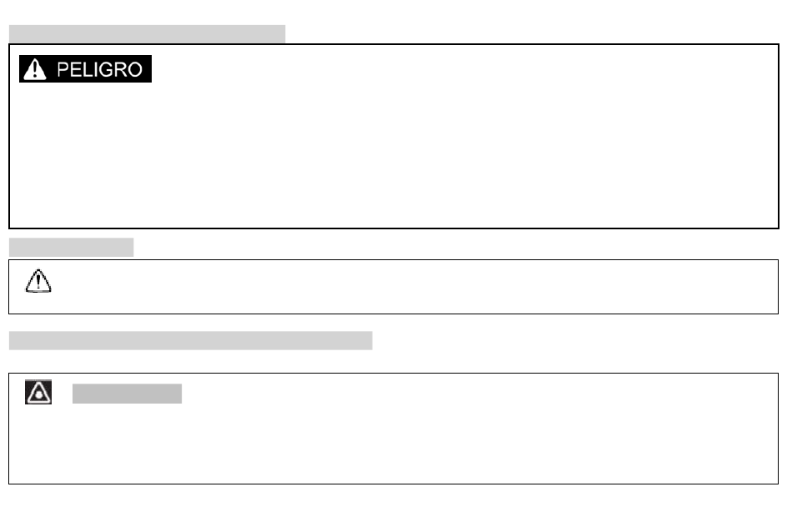Click the blank margin below the bottom box
This screenshot has width=792, height=532.
pos(394,508)
